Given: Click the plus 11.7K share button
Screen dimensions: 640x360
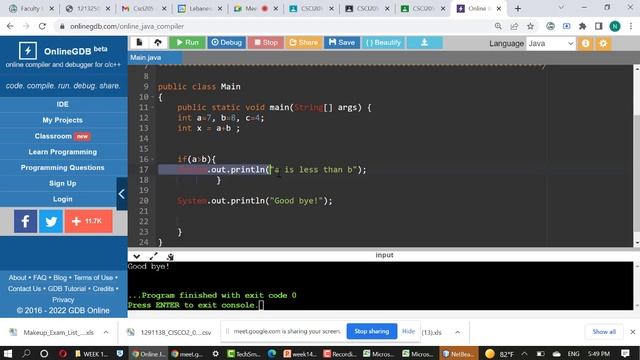Looking at the screenshot, I should (89, 221).
